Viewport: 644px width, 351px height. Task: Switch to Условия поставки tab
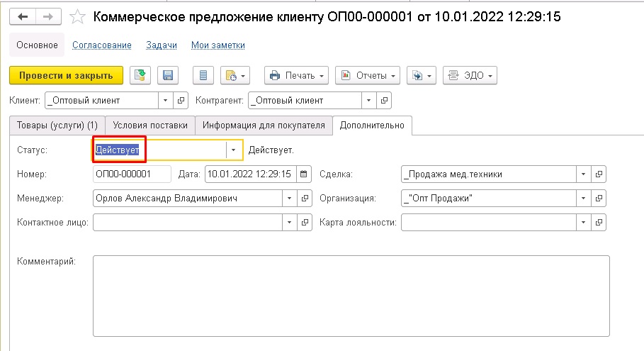pyautogui.click(x=150, y=126)
